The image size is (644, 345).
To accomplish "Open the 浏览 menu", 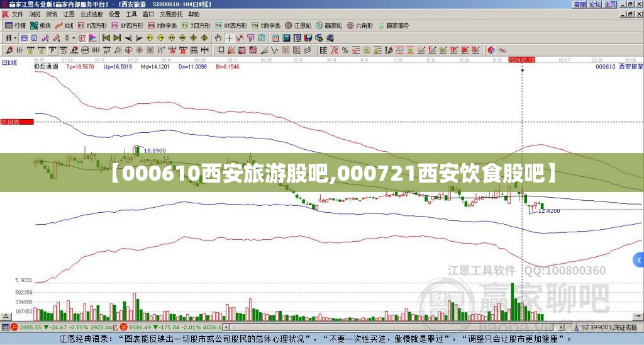I will pos(35,14).
